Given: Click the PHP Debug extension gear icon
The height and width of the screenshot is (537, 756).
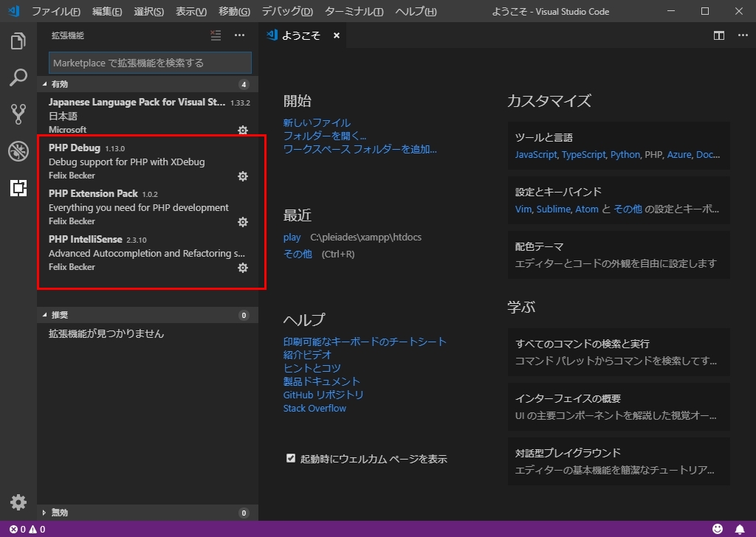Looking at the screenshot, I should [242, 176].
